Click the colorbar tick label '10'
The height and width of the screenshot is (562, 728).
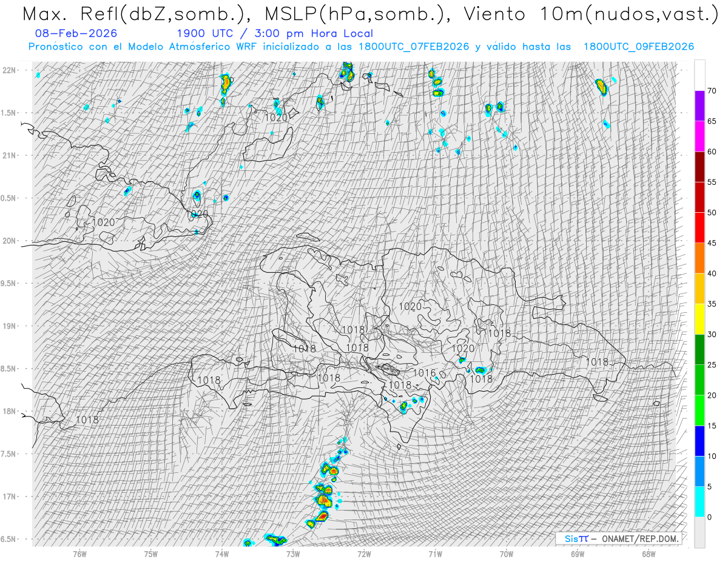(x=712, y=456)
